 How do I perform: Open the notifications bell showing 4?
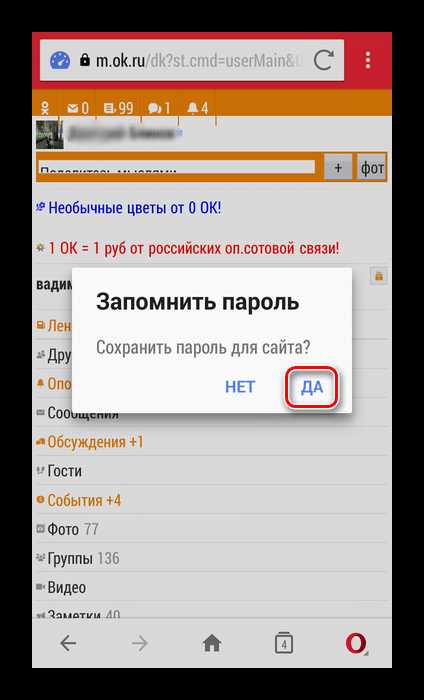pyautogui.click(x=198, y=108)
